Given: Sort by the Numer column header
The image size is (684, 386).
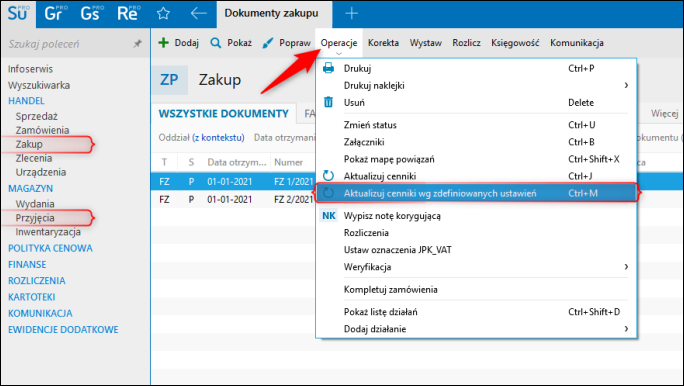Looking at the screenshot, I should 288,162.
